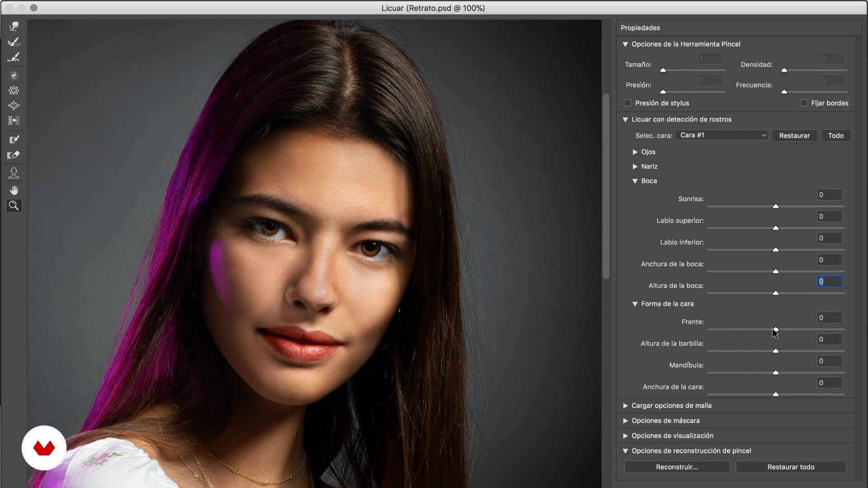The height and width of the screenshot is (488, 868).
Task: Click the Tamaño slider handle
Action: (x=663, y=70)
